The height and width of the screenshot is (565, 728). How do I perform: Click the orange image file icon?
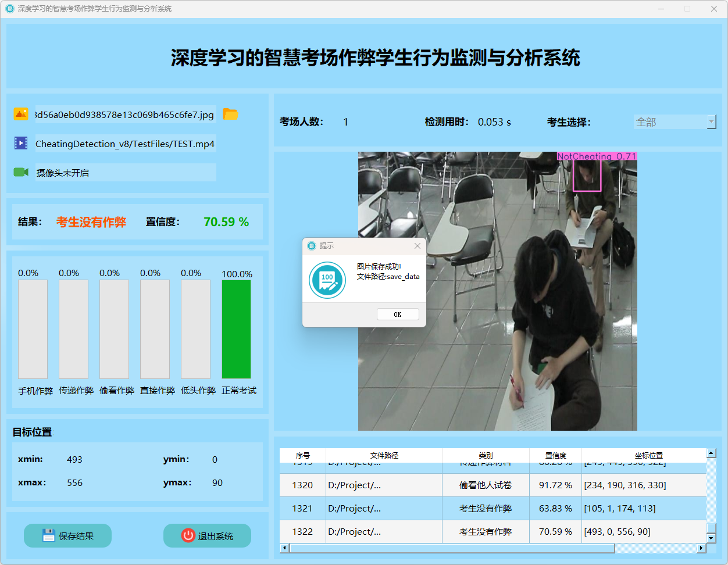click(21, 115)
